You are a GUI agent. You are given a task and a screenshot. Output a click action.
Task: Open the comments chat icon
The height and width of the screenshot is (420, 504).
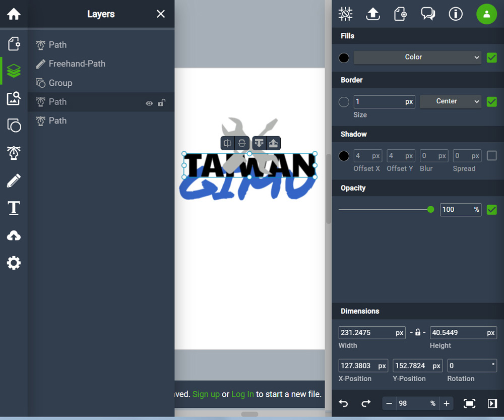[x=428, y=14]
